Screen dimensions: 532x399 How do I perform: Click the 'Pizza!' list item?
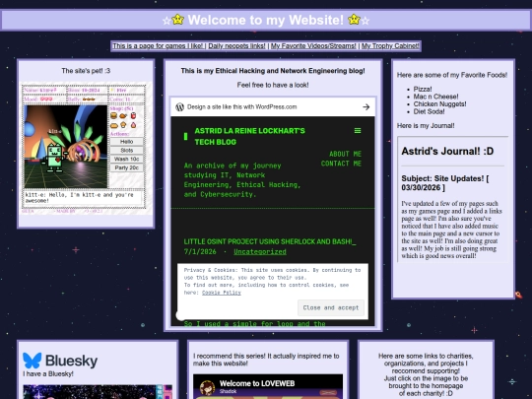[x=423, y=90]
